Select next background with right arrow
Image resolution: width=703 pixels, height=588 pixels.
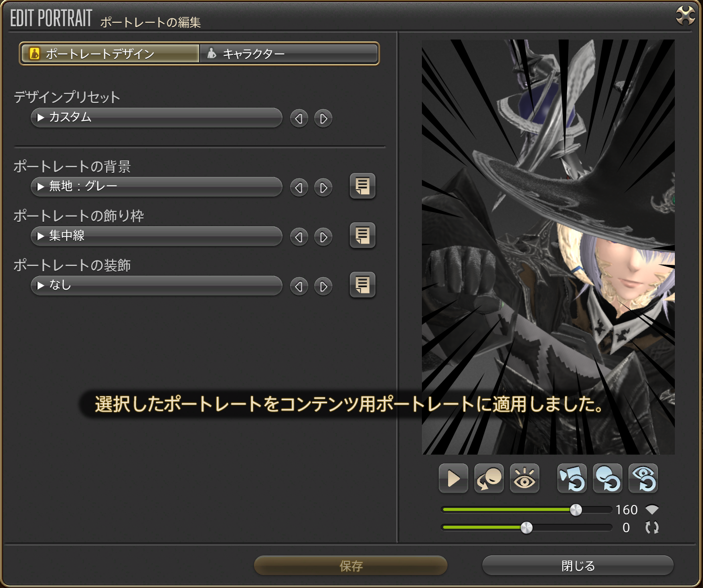coord(323,188)
